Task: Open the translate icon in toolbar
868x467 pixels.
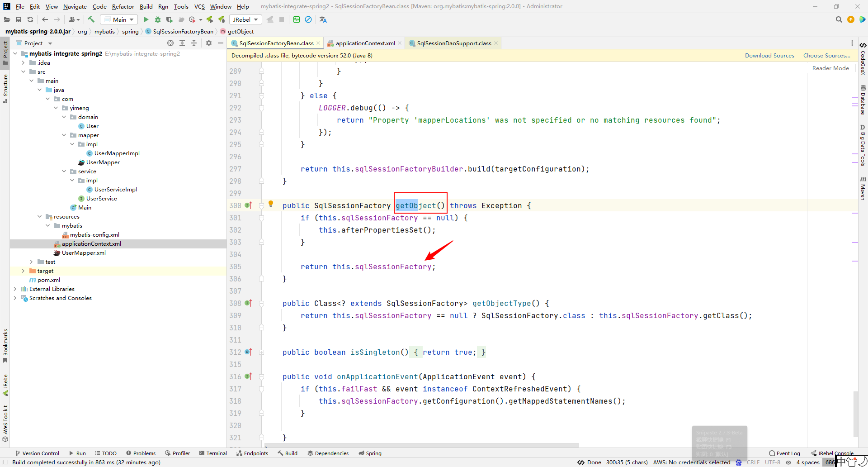Action: pyautogui.click(x=323, y=19)
